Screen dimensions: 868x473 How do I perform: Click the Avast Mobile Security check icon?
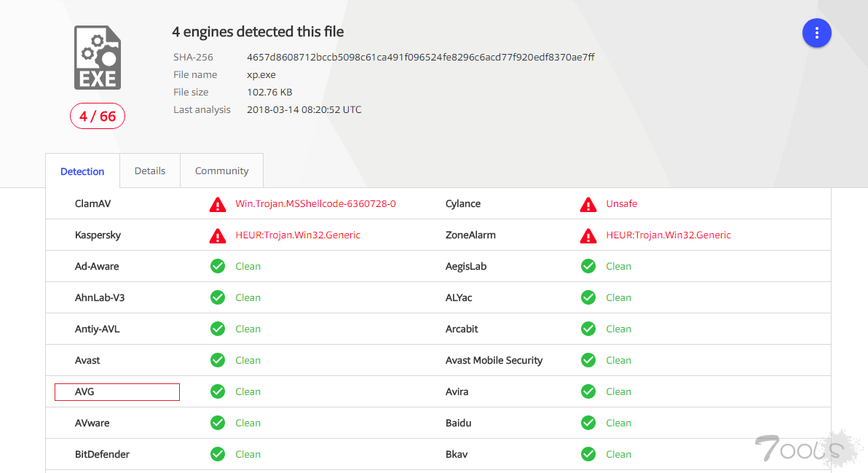(588, 360)
